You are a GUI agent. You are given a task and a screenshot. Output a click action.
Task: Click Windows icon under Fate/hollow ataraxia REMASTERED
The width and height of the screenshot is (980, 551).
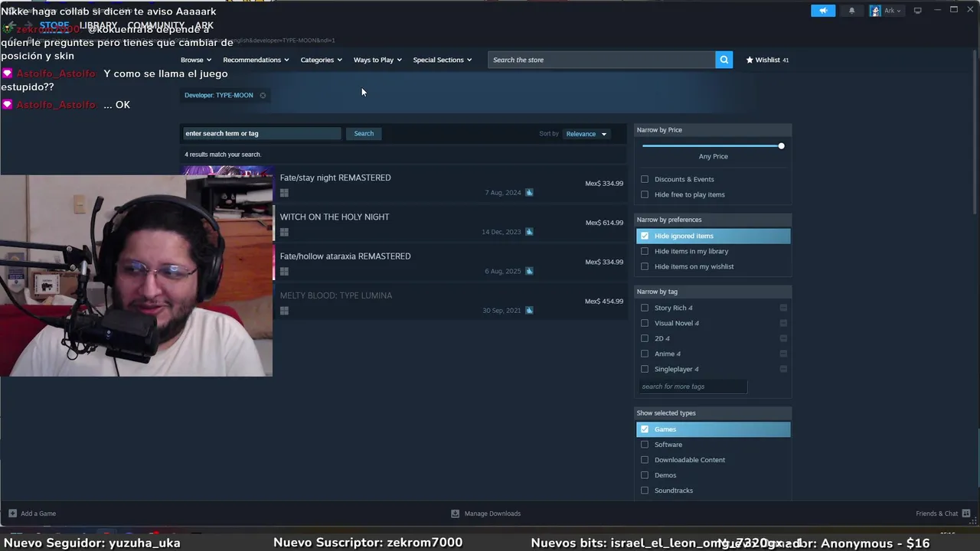coord(284,271)
